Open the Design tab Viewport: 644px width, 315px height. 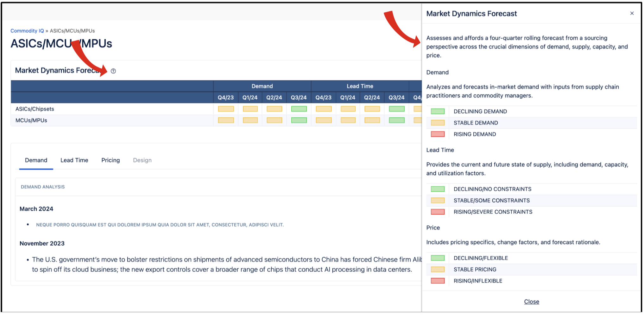[x=142, y=160]
